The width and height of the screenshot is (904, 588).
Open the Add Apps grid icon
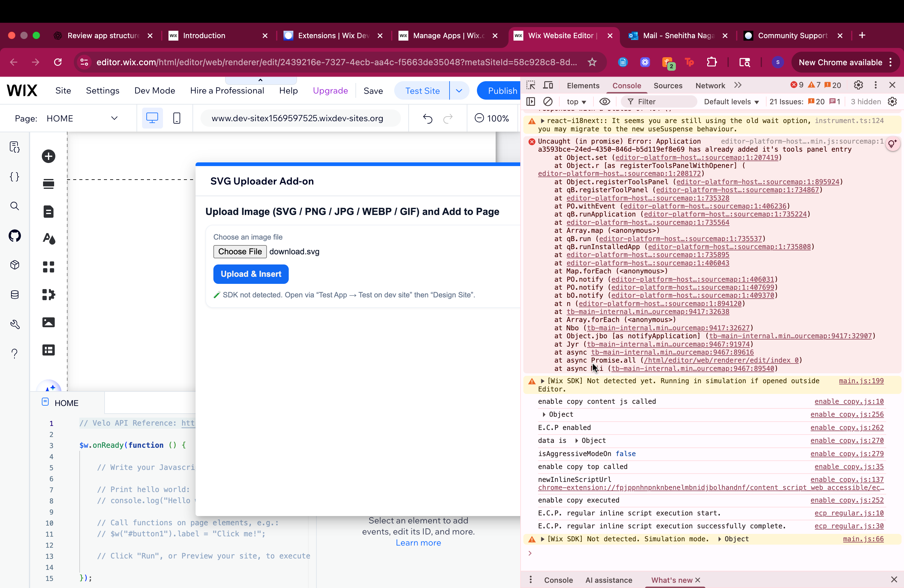point(48,267)
